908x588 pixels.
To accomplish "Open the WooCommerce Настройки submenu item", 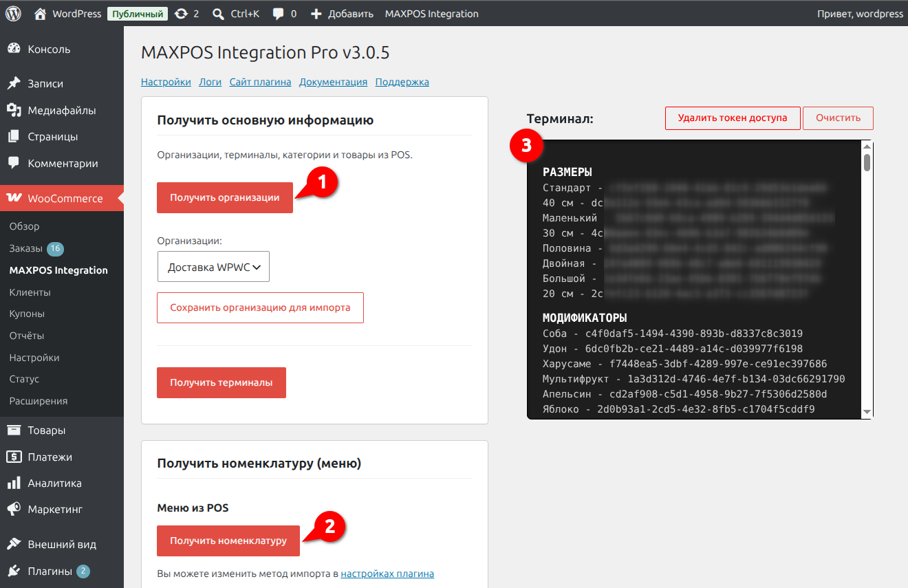I will [x=34, y=358].
